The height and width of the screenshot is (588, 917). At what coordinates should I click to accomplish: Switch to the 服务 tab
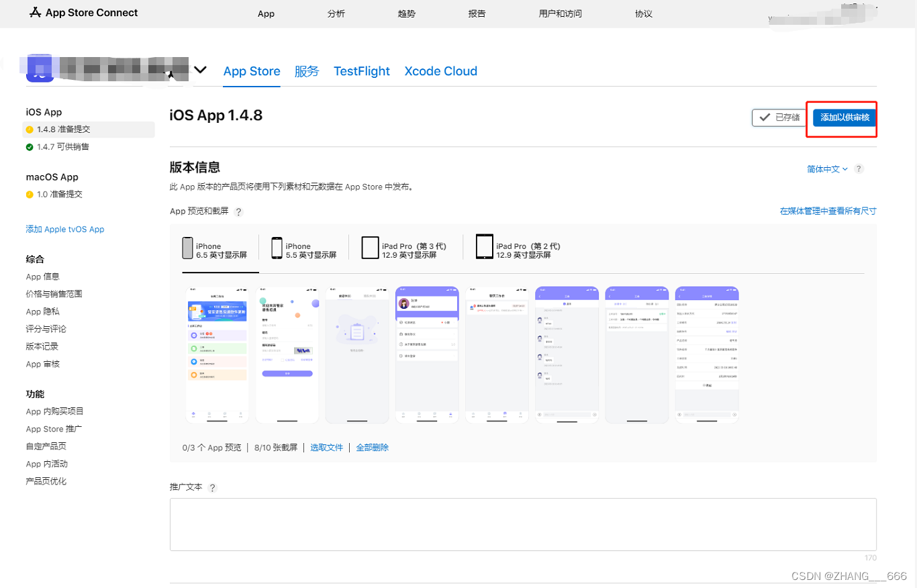[x=307, y=71]
